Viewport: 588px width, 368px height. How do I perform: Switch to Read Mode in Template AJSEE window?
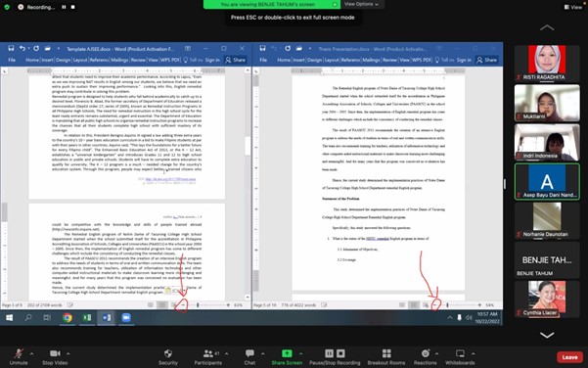click(151, 305)
